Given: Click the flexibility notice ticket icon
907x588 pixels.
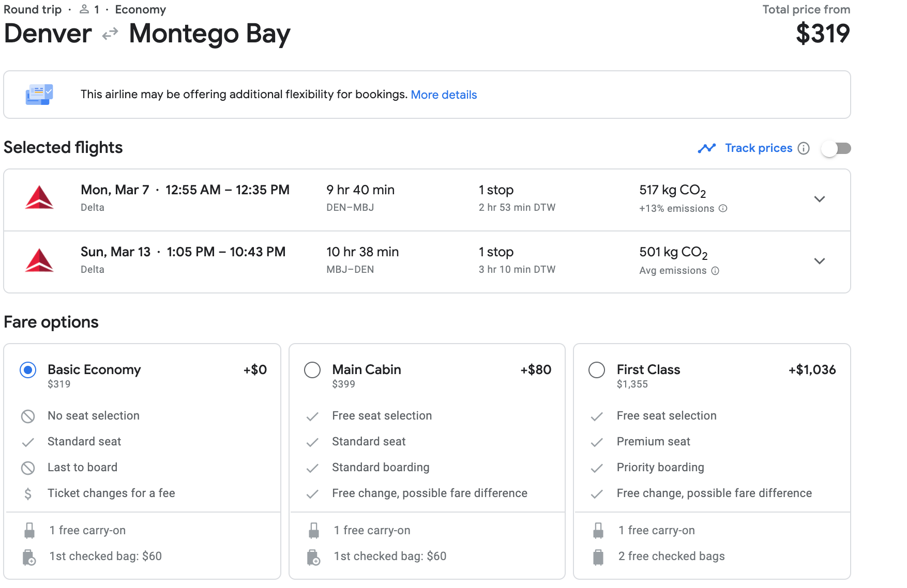Looking at the screenshot, I should coord(39,95).
